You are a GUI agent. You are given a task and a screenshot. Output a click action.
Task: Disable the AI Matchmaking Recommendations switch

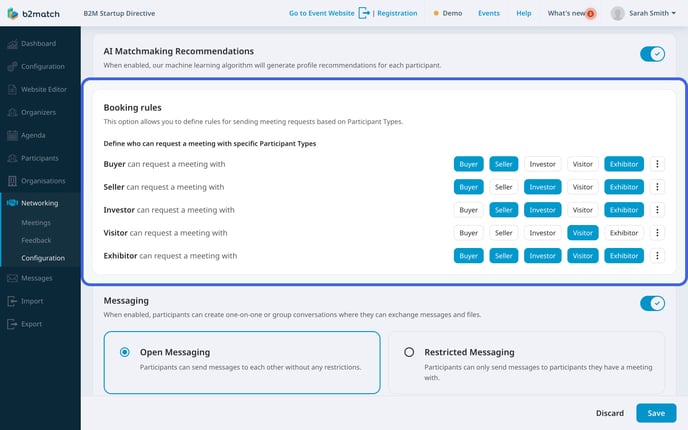652,54
